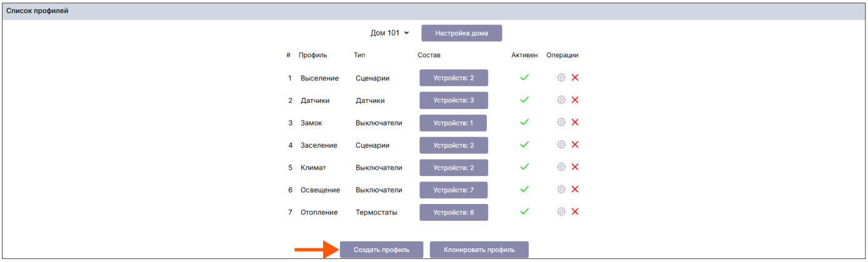Toggle active checkmark for Отопление profile

point(524,212)
